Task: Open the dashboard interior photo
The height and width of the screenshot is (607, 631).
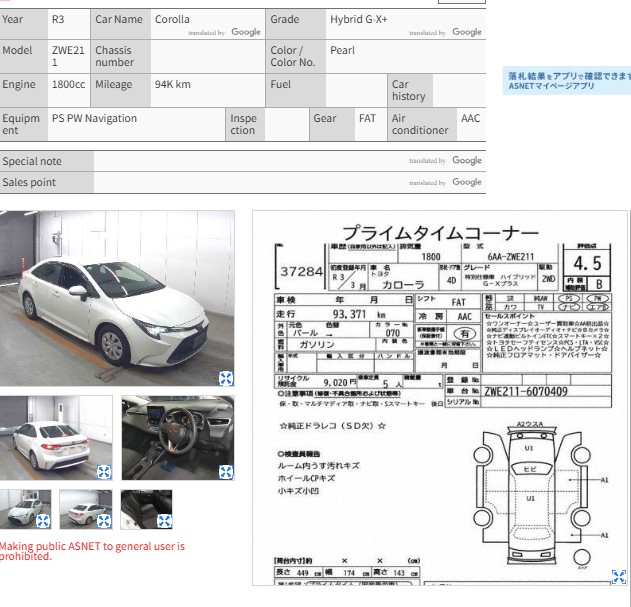Action: (178, 438)
